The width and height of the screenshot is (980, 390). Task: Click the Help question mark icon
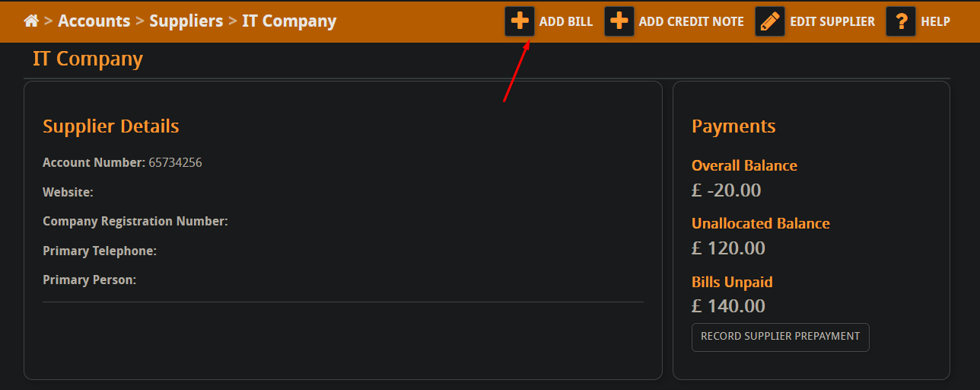[x=901, y=21]
